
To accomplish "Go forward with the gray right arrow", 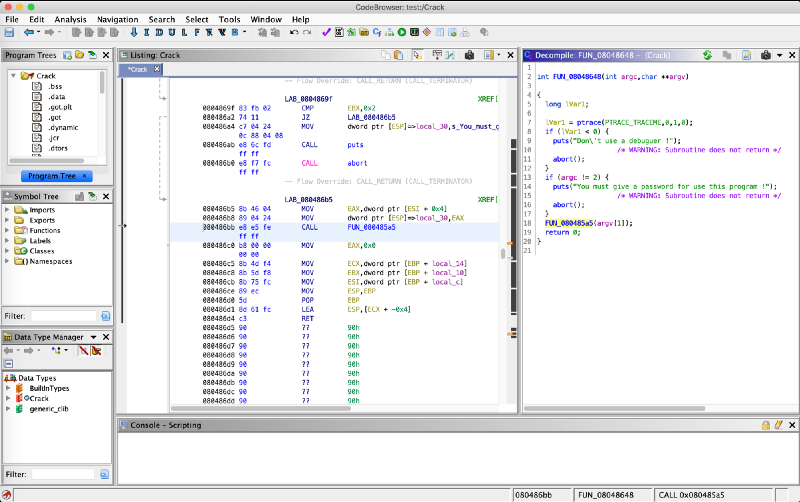I will coord(49,32).
